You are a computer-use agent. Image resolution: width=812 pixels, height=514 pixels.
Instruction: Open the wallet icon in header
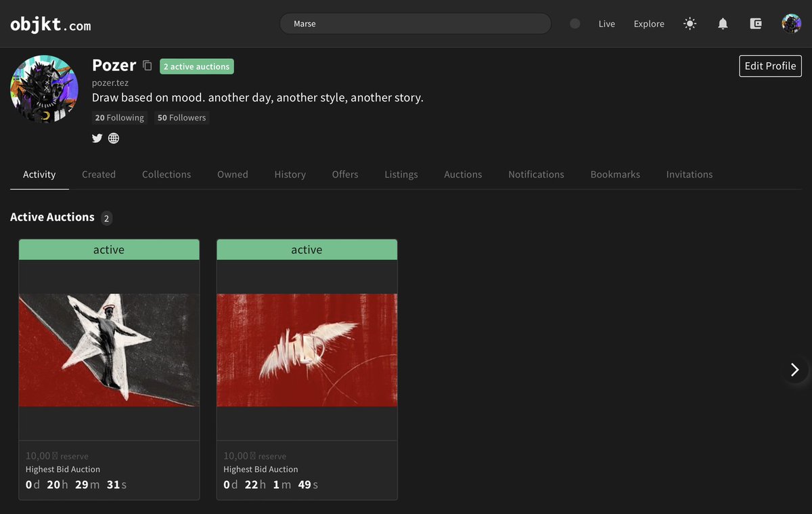pyautogui.click(x=756, y=24)
